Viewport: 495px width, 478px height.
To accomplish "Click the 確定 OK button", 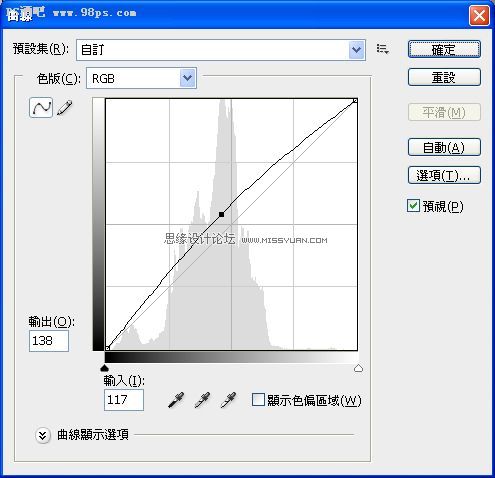I will (444, 49).
